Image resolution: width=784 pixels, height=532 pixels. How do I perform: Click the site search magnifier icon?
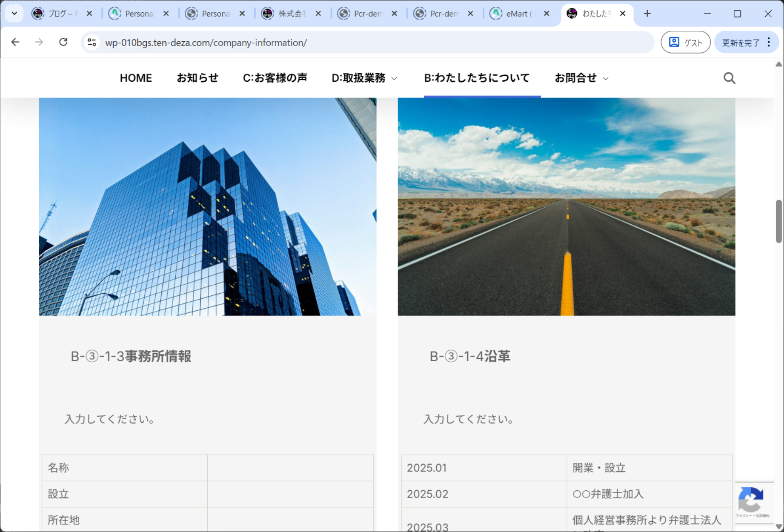pos(729,78)
